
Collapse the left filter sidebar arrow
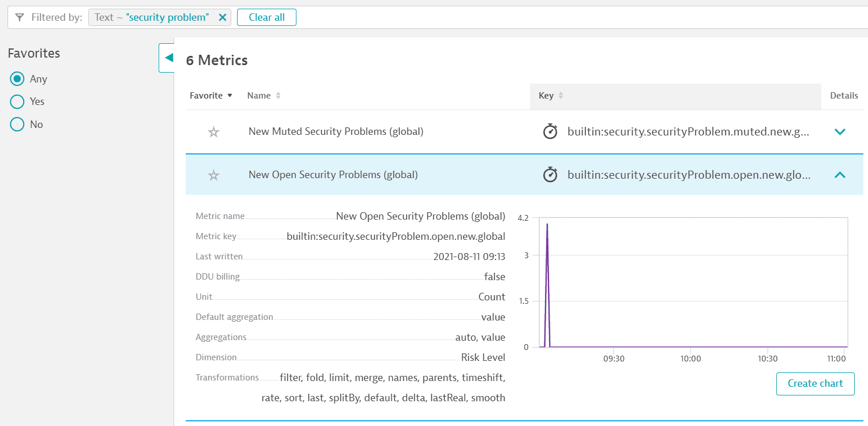(x=168, y=58)
